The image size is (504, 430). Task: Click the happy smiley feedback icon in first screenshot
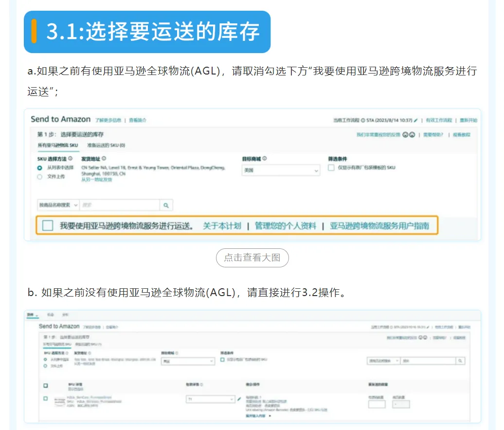pyautogui.click(x=405, y=135)
